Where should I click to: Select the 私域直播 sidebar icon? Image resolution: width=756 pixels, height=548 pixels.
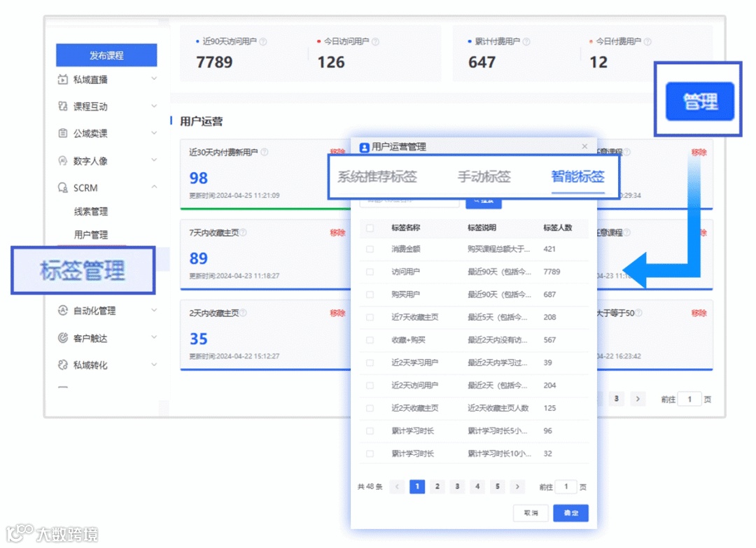[64, 80]
